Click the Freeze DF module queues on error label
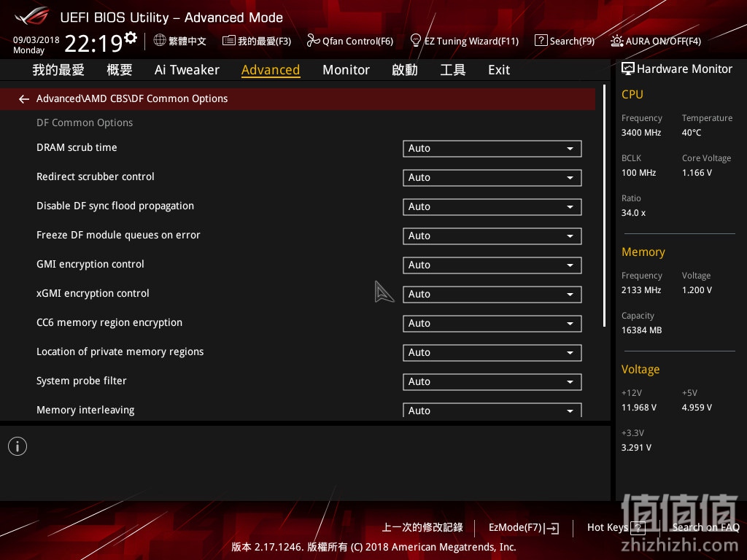Viewport: 747px width, 560px height. pos(118,236)
